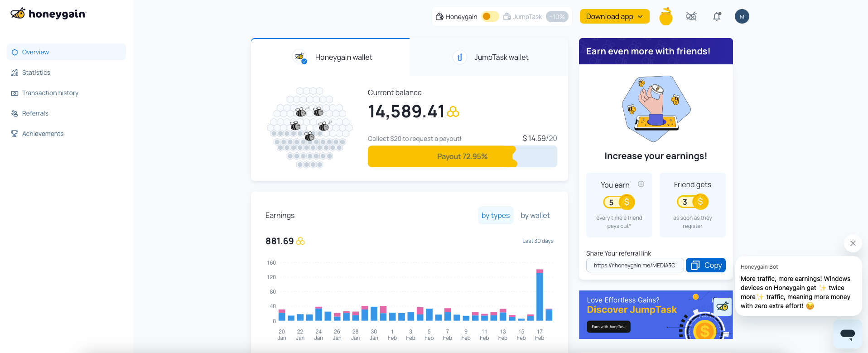Click the referral link text field
The image size is (868, 353).
[634, 266]
